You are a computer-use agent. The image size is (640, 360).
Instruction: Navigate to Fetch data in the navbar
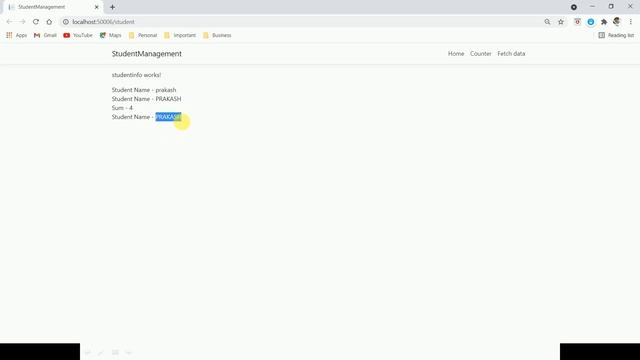pos(511,53)
